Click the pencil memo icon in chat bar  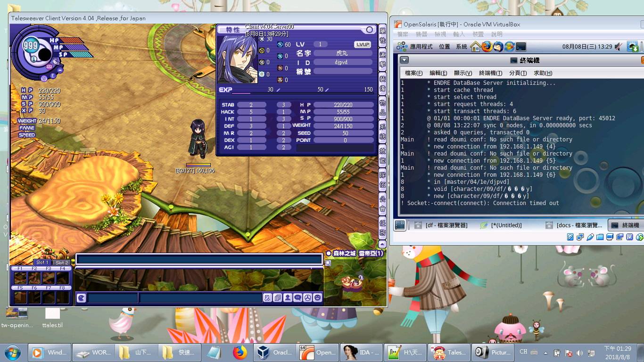[268, 298]
